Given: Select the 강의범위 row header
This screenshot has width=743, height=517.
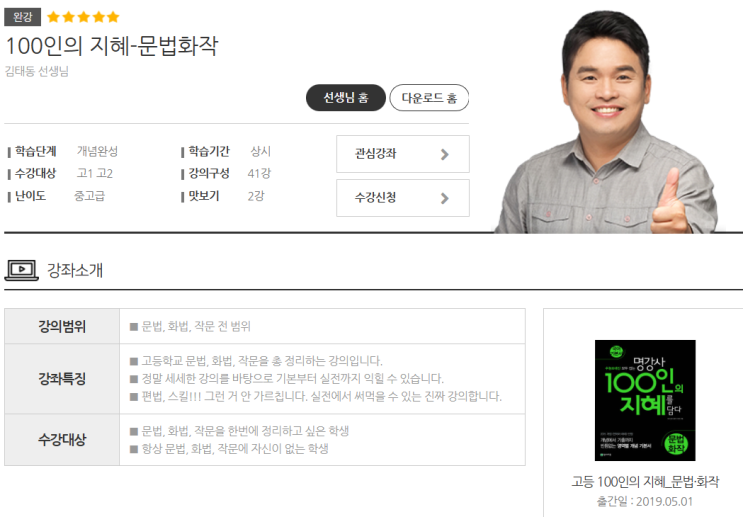Looking at the screenshot, I should pyautogui.click(x=62, y=326).
